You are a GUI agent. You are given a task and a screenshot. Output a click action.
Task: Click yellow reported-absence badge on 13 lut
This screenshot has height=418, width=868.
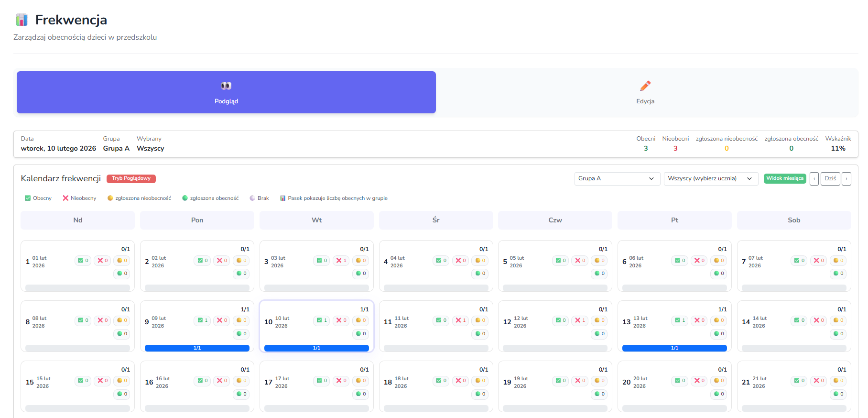coord(719,320)
